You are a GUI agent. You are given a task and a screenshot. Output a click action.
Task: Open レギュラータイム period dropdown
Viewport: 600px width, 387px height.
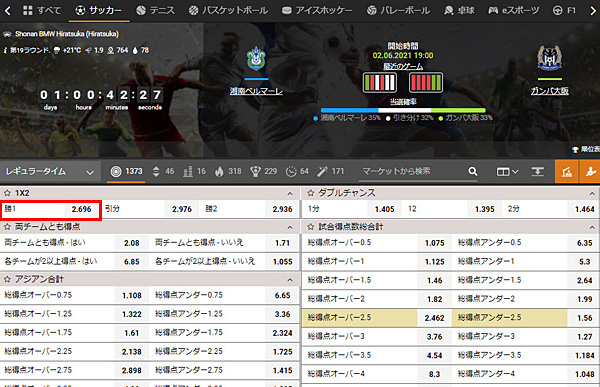tap(50, 171)
